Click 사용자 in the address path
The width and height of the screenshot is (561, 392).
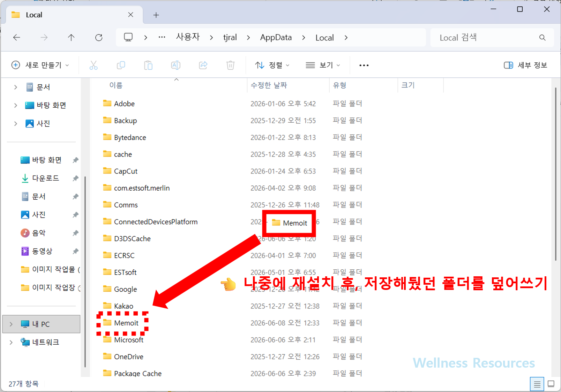click(188, 37)
